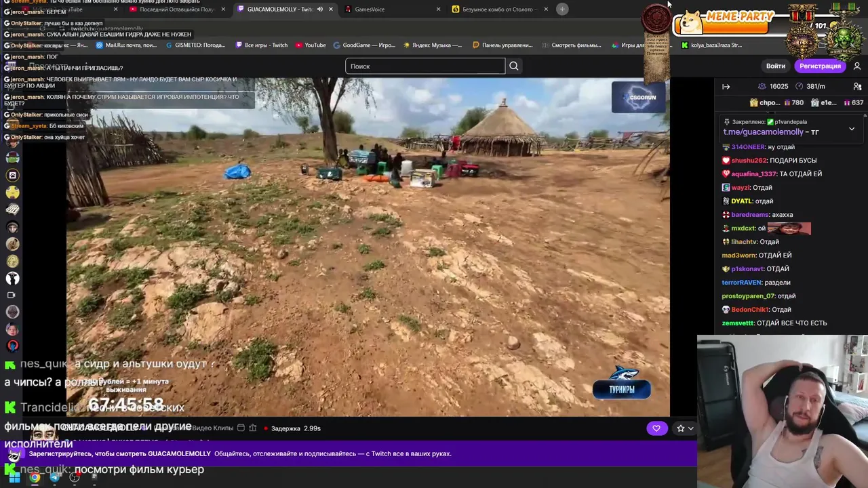Open aquafina_1337 username in chat
The width and height of the screenshot is (868, 488).
(753, 174)
